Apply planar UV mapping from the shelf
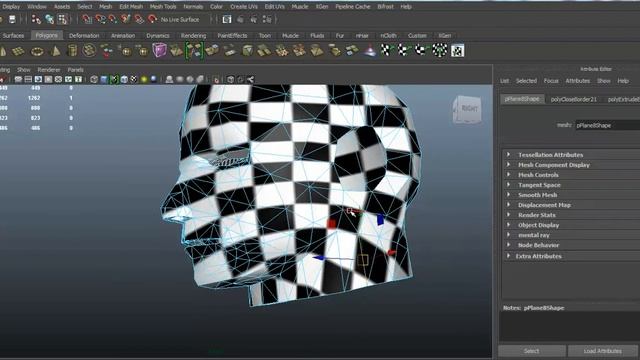Image resolution: width=640 pixels, height=360 pixels. pyautogui.click(x=386, y=51)
